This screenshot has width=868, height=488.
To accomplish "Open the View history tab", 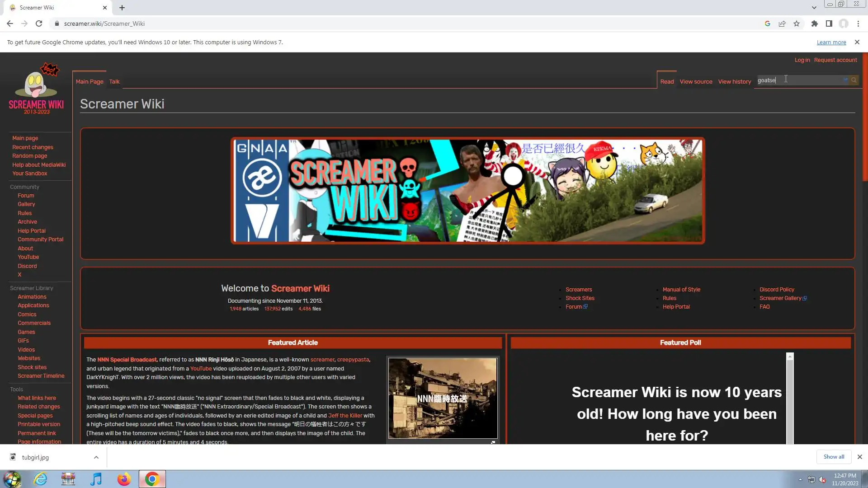I will 734,82.
